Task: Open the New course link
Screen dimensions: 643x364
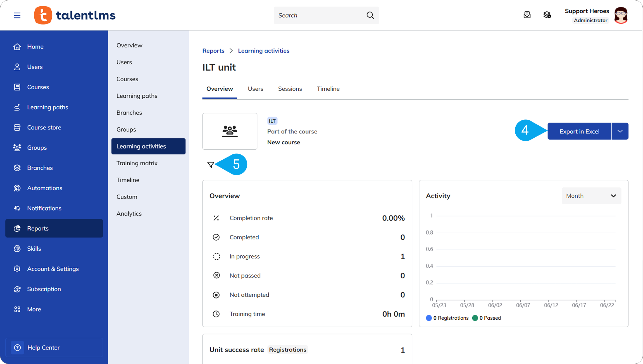Action: 284,142
